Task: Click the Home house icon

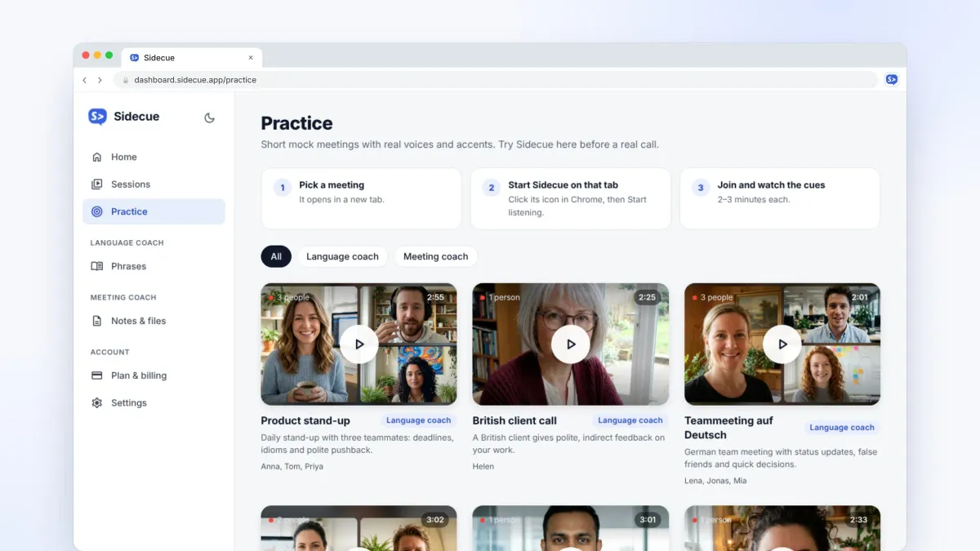Action: click(97, 157)
